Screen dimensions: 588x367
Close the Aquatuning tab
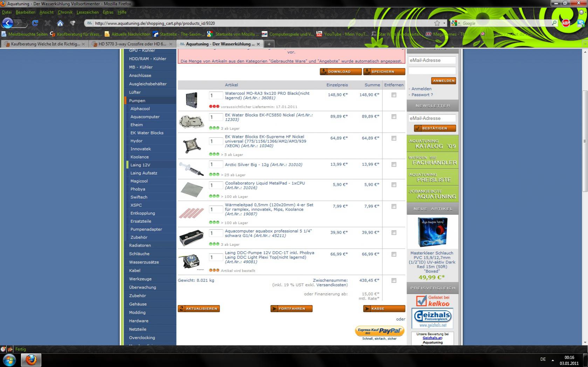(258, 44)
